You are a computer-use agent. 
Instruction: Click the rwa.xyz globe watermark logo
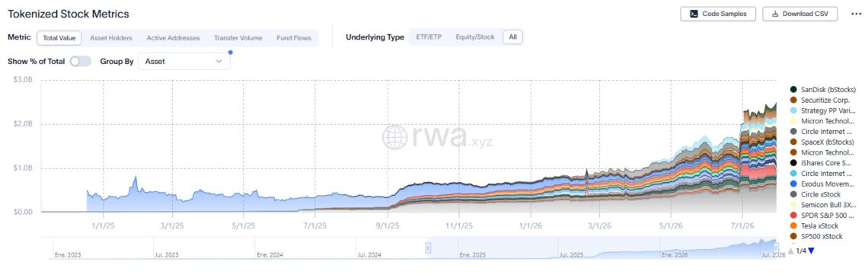394,137
